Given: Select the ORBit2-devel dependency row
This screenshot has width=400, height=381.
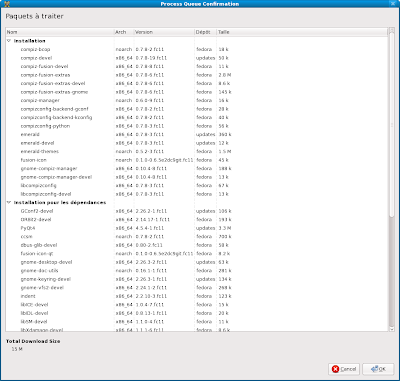Looking at the screenshot, I should (197, 219).
